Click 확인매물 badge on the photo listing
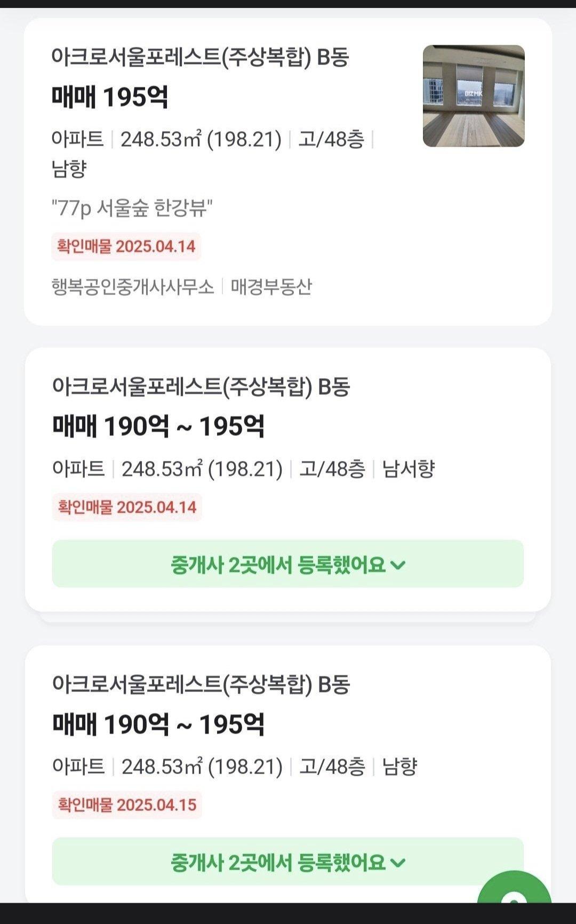 pos(126,247)
